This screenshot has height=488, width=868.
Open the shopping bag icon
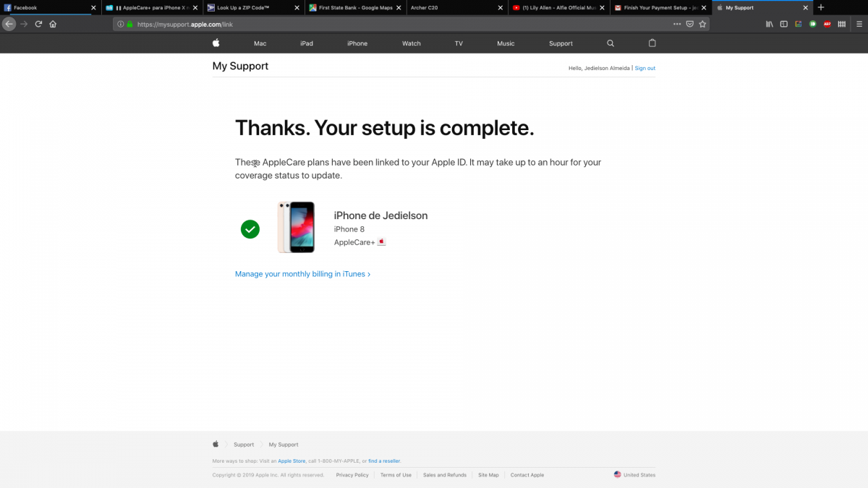point(652,43)
